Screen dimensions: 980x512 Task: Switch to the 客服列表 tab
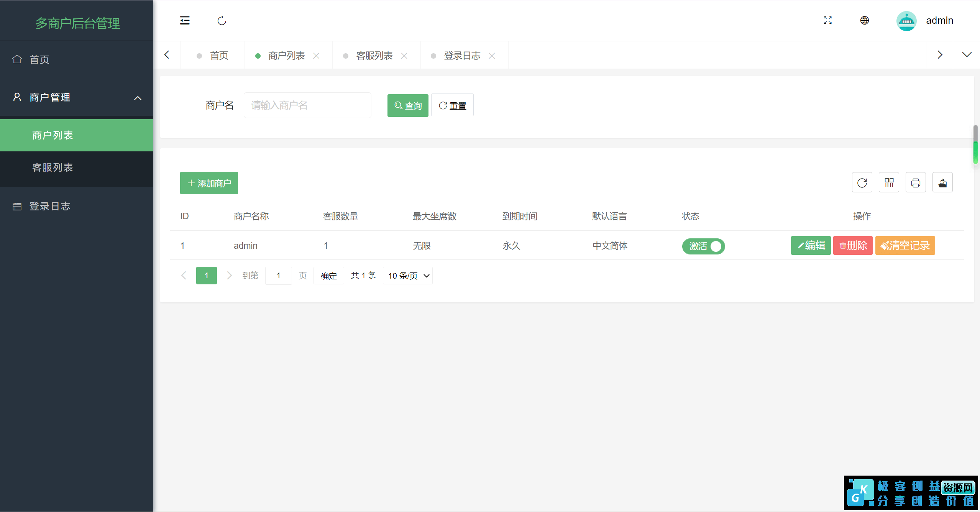[x=374, y=56]
